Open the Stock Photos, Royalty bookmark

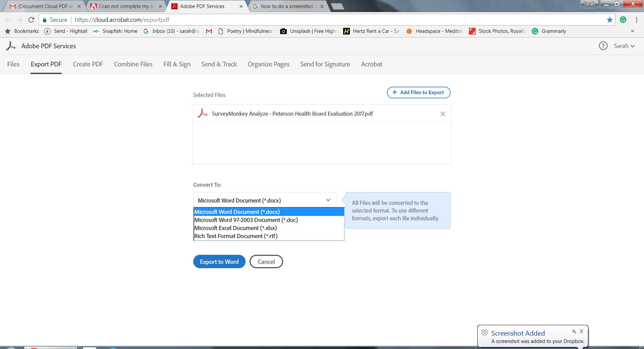[x=497, y=31]
